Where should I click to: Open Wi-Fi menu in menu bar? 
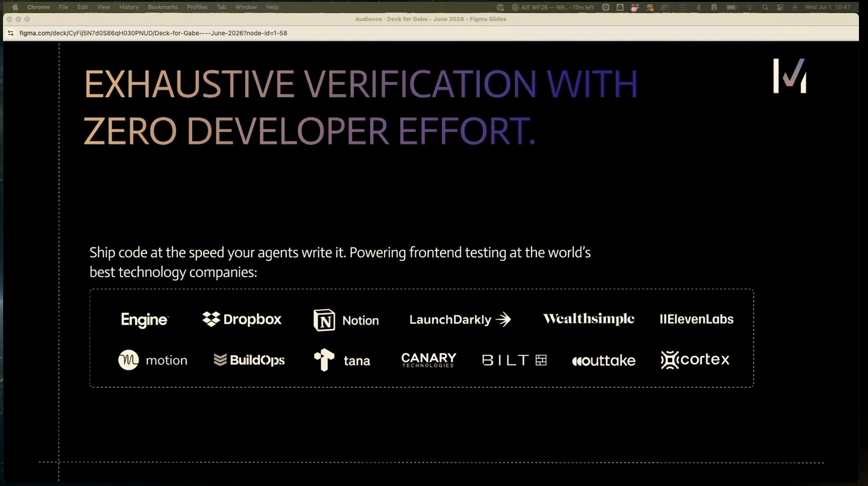click(x=750, y=7)
